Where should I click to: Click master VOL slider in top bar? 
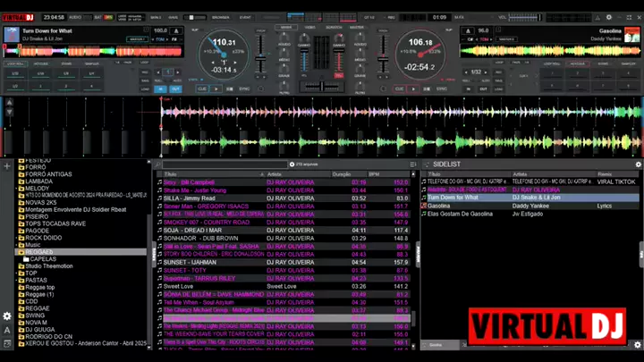(x=525, y=17)
